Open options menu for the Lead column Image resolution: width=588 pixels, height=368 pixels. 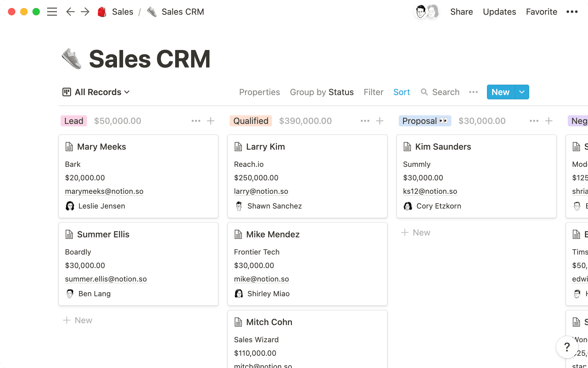click(196, 121)
